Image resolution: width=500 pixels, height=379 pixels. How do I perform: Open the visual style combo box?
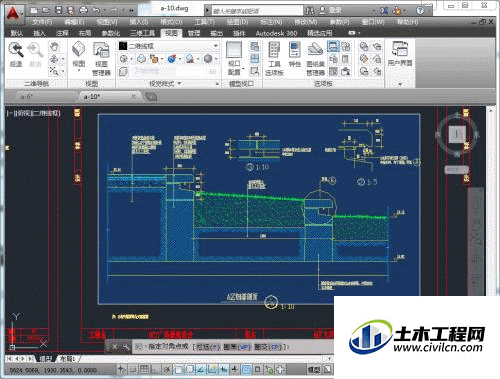click(169, 46)
